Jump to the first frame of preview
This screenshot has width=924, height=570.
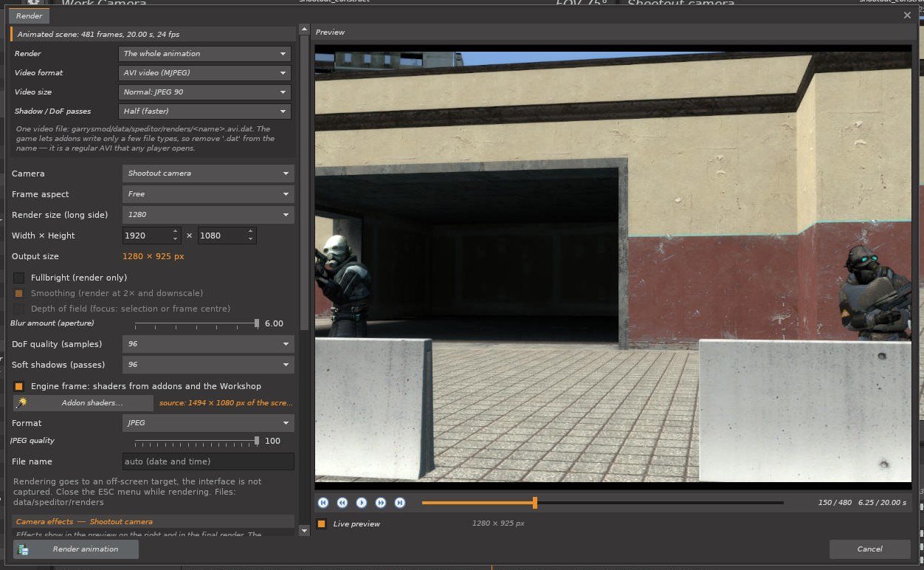tap(323, 503)
